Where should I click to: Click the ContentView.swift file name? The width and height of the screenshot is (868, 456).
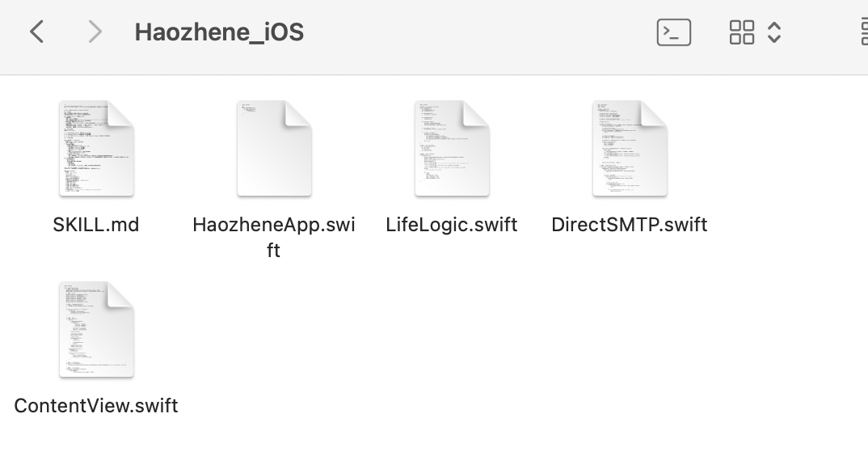click(95, 406)
